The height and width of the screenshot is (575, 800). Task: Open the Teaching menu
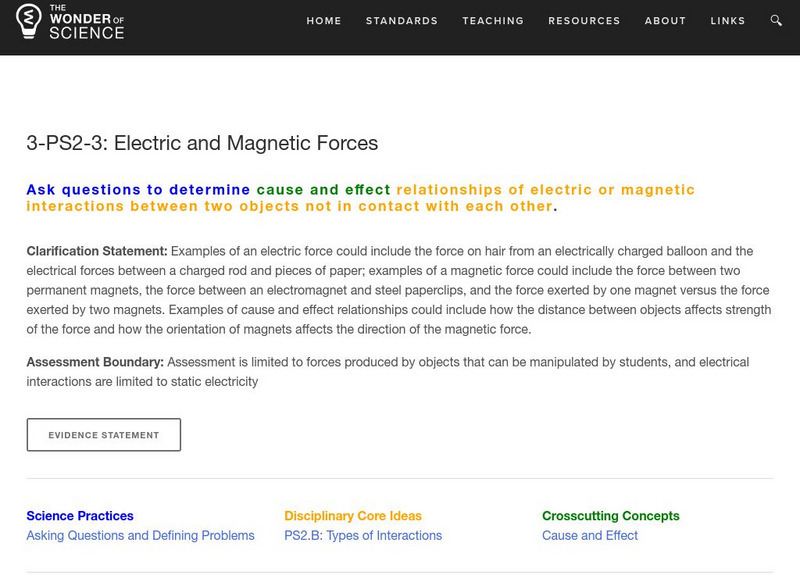[x=493, y=21]
